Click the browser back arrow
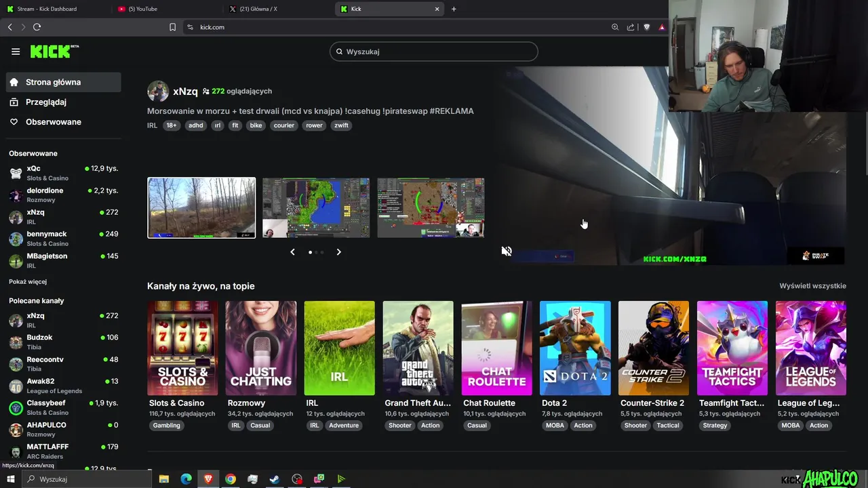This screenshot has height=488, width=868. tap(9, 27)
